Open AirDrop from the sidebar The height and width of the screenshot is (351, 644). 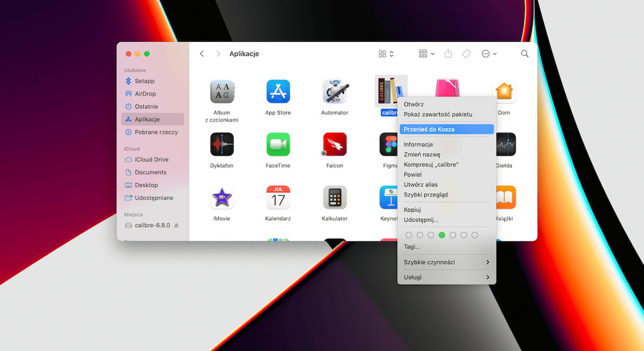click(153, 94)
